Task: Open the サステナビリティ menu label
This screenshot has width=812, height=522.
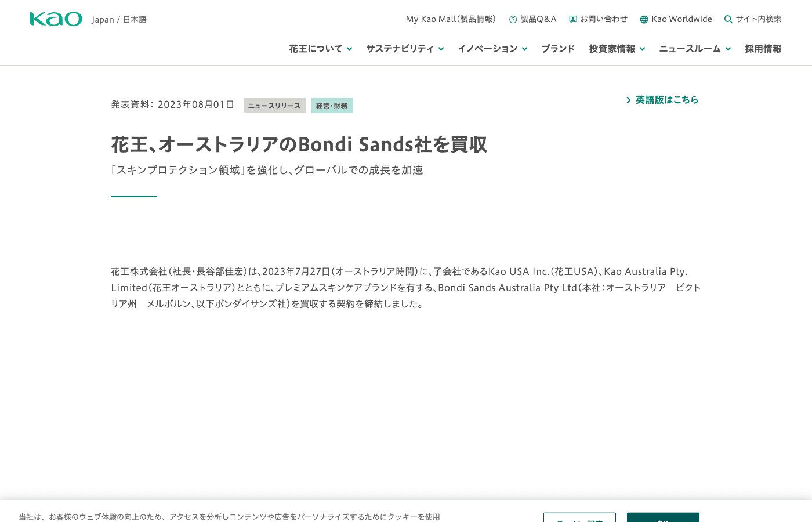Action: (x=400, y=49)
